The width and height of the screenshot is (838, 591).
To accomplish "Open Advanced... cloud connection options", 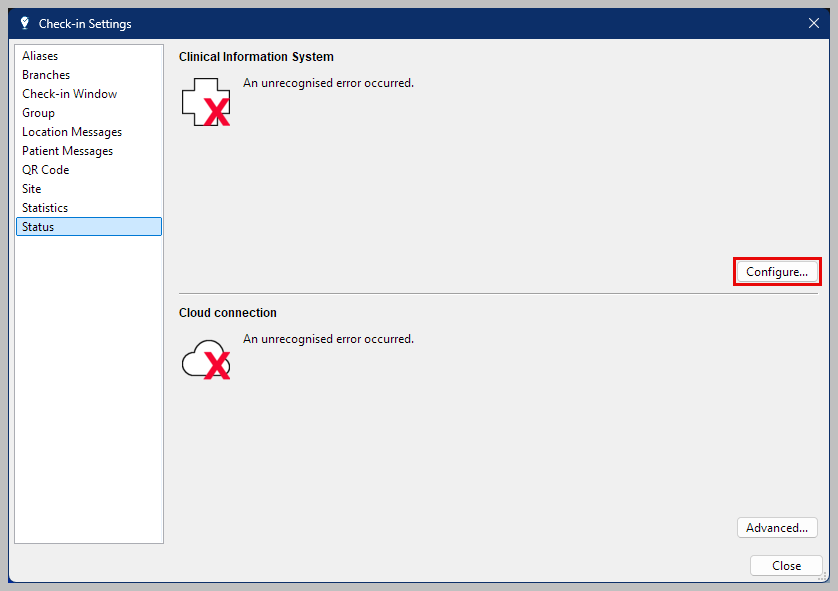I will (777, 527).
